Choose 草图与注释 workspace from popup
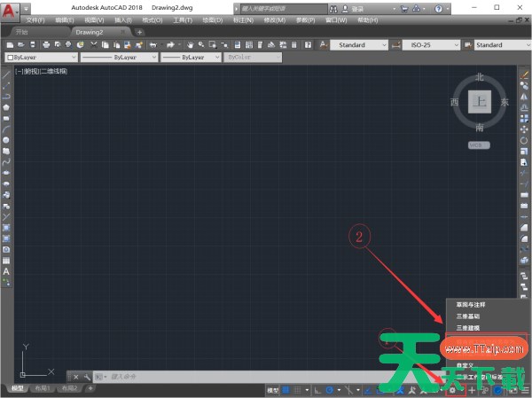 pyautogui.click(x=471, y=305)
